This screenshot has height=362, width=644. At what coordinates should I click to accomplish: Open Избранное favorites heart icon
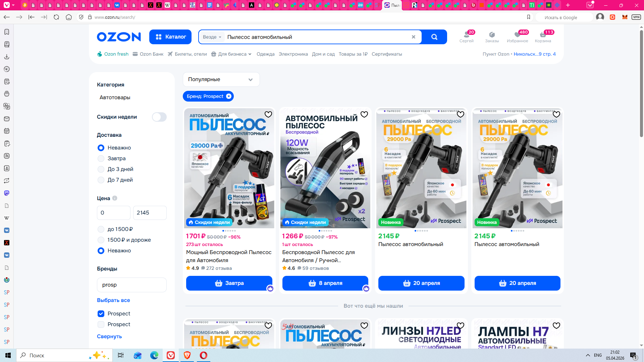pos(517,37)
